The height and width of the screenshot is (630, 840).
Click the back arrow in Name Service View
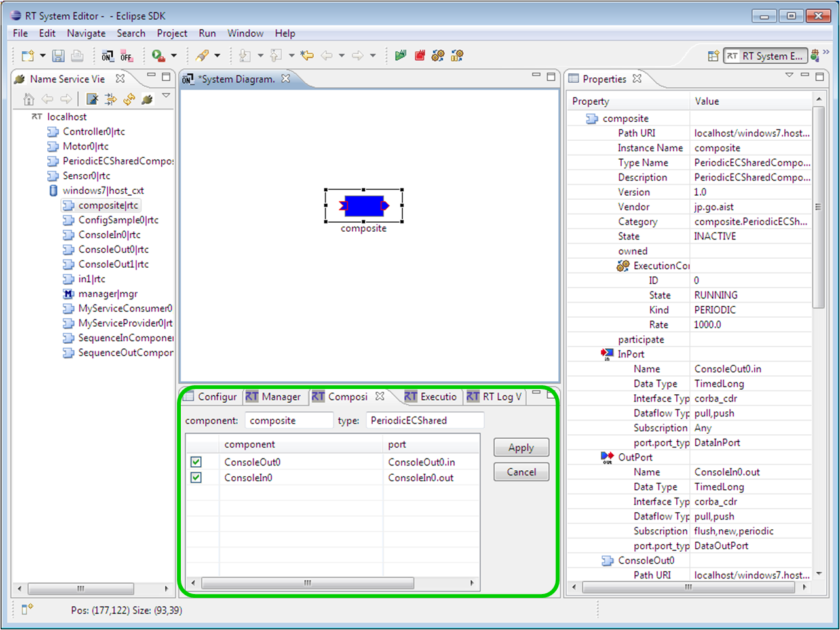(47, 99)
